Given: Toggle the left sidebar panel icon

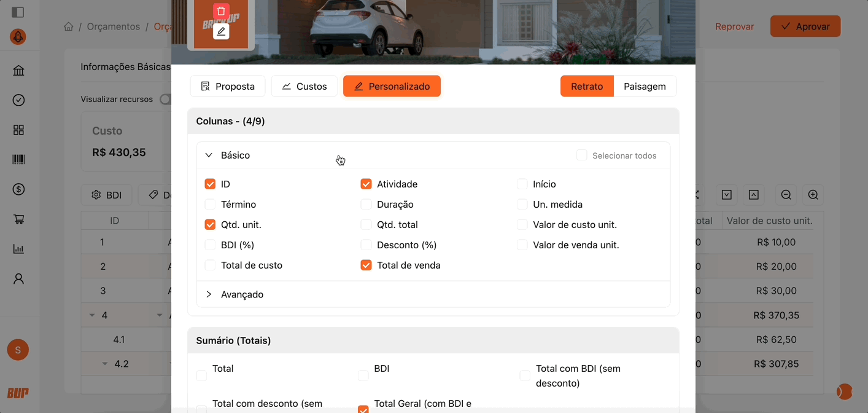Looking at the screenshot, I should pyautogui.click(x=18, y=12).
